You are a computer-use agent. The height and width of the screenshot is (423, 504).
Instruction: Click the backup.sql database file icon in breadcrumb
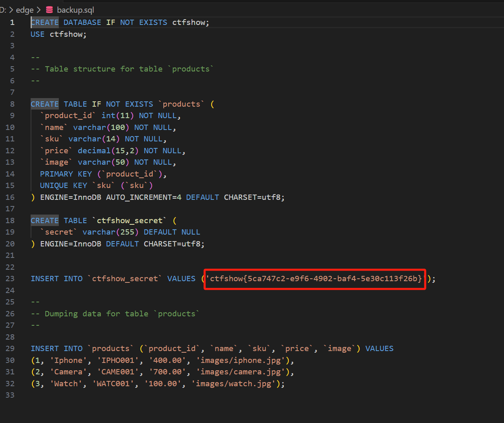coord(49,9)
